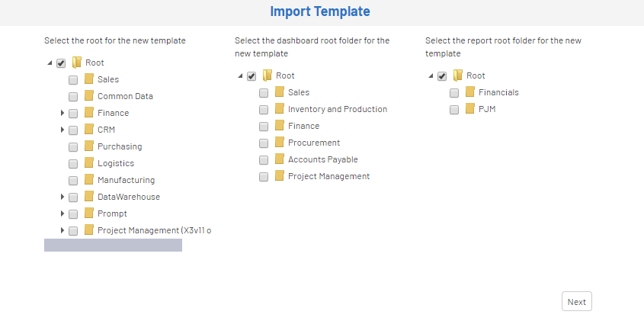The width and height of the screenshot is (644, 321).
Task: Expand the Prompt folder arrow
Action: [x=62, y=213]
